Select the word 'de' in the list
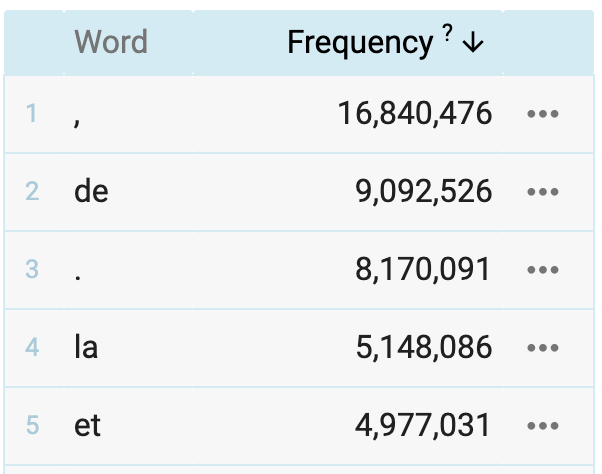The height and width of the screenshot is (474, 602). [x=91, y=191]
